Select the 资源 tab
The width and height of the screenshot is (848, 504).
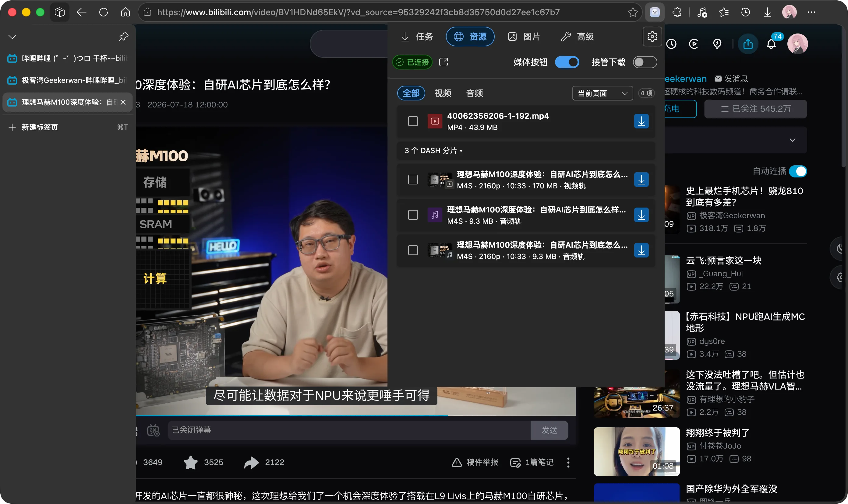[x=470, y=36]
